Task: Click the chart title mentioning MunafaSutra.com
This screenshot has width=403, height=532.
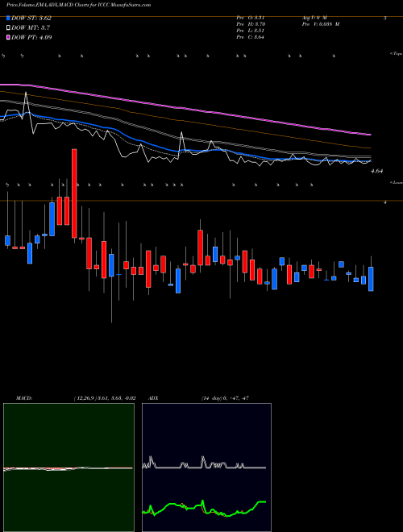Action: (x=79, y=5)
